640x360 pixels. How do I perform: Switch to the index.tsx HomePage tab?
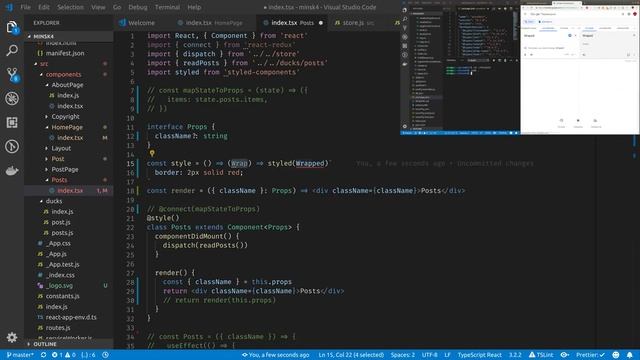(x=211, y=23)
